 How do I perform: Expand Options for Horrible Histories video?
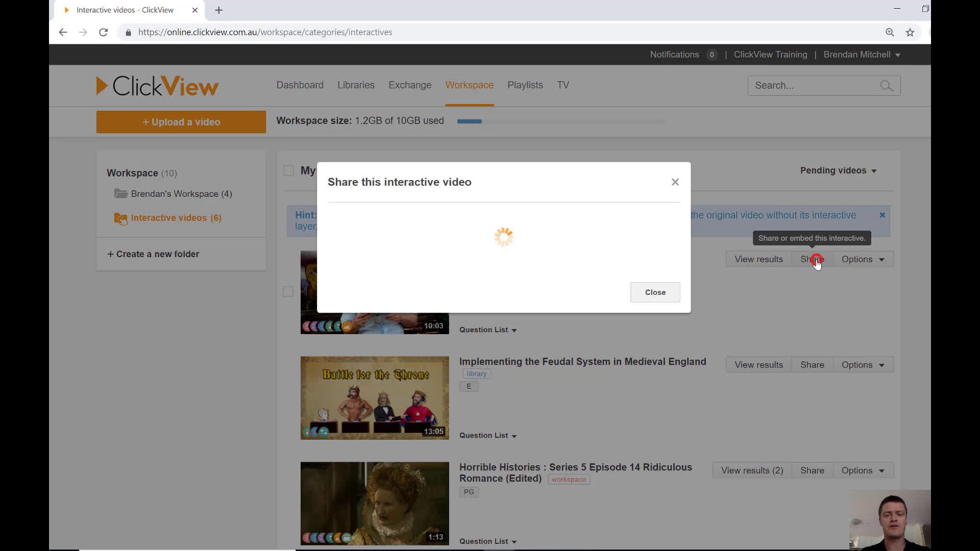(863, 470)
